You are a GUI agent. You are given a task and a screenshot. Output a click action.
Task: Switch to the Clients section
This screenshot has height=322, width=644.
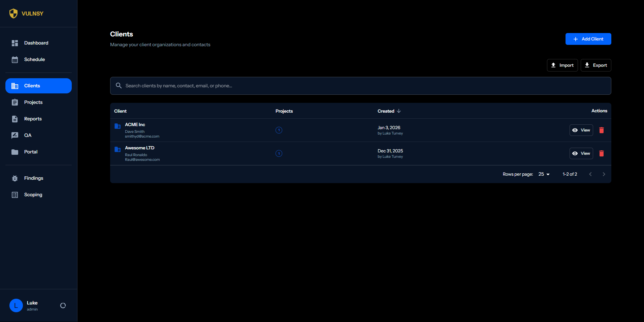(32, 86)
